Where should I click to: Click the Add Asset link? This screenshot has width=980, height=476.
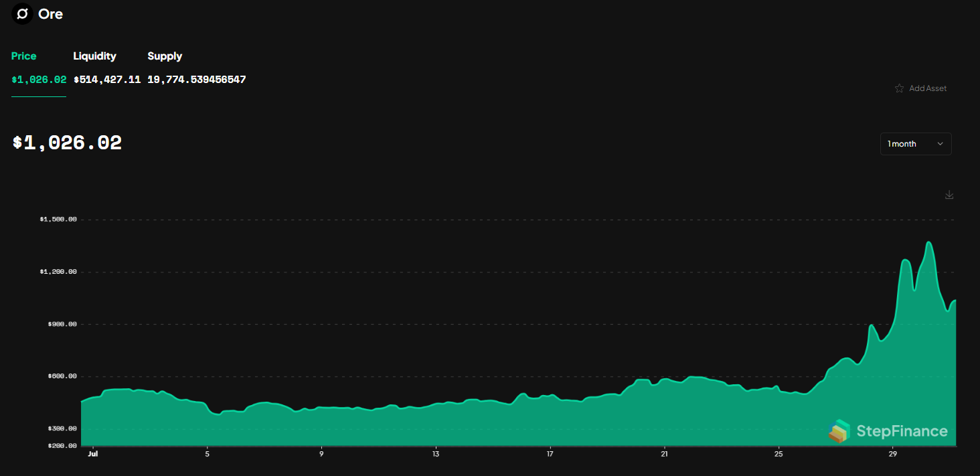click(928, 88)
